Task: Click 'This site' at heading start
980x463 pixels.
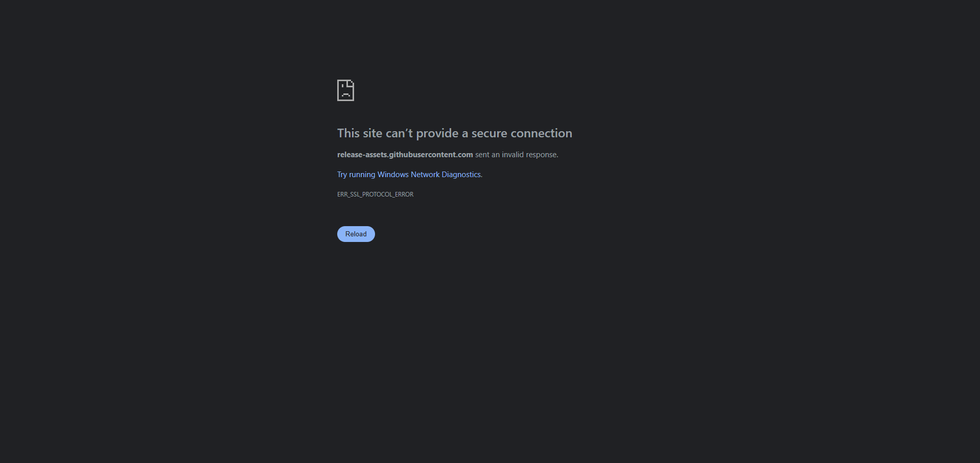Action: (x=360, y=133)
